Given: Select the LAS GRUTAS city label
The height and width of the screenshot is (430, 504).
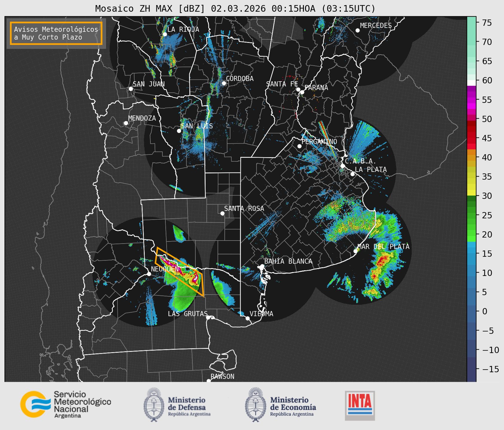Looking at the screenshot, I should 188,314.
